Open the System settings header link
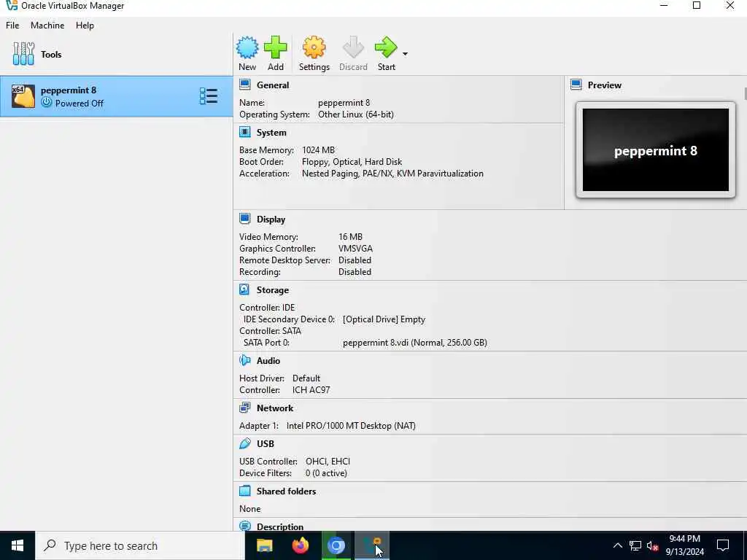 (x=271, y=133)
